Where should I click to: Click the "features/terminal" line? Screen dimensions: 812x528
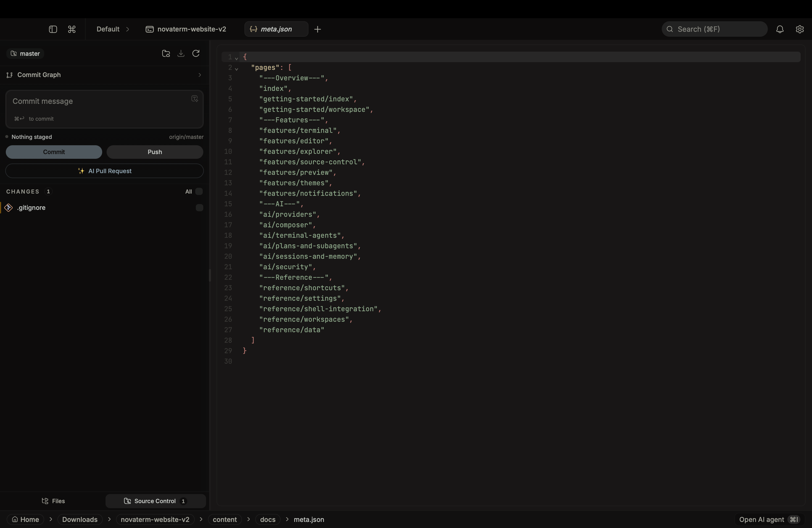[300, 131]
